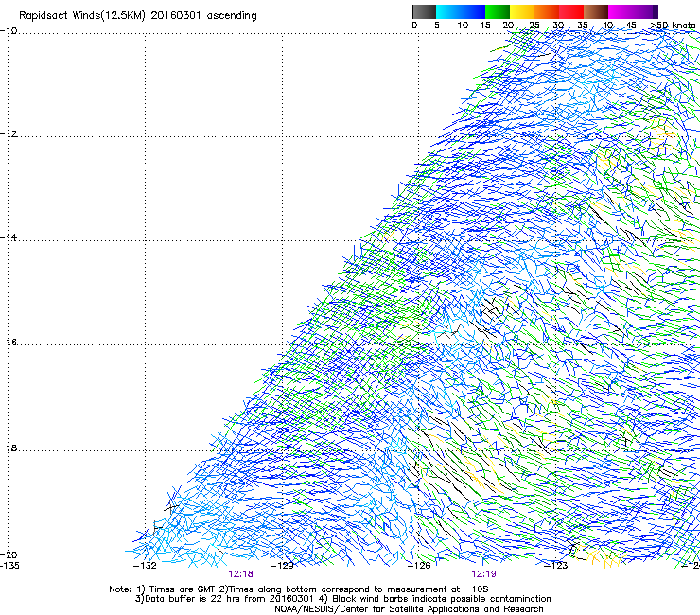Viewport: 700px width, 615px height.
Task: Click the red 30-35 knots color segment
Action: (571, 11)
